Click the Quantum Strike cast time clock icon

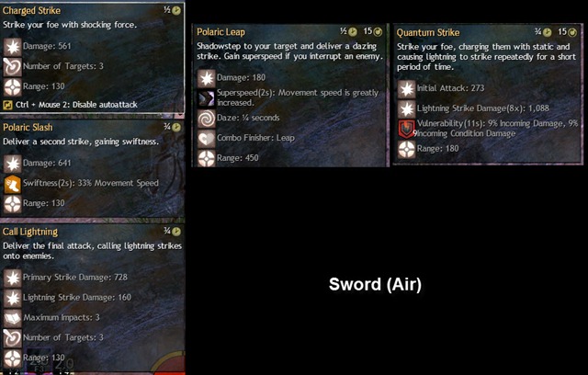[x=548, y=32]
